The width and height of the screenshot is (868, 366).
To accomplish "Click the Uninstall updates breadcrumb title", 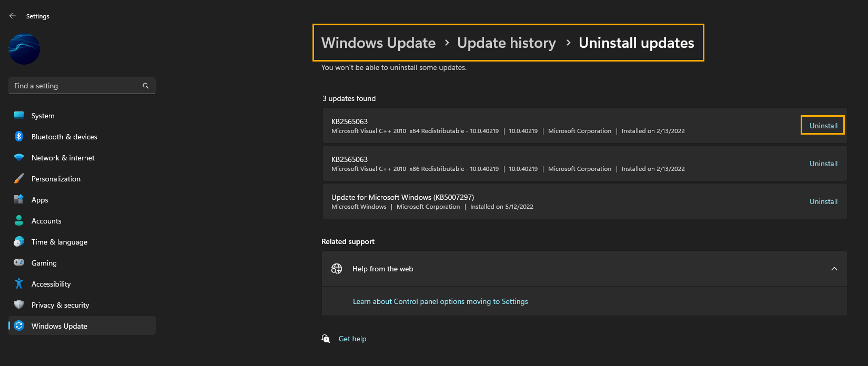I will 637,43.
